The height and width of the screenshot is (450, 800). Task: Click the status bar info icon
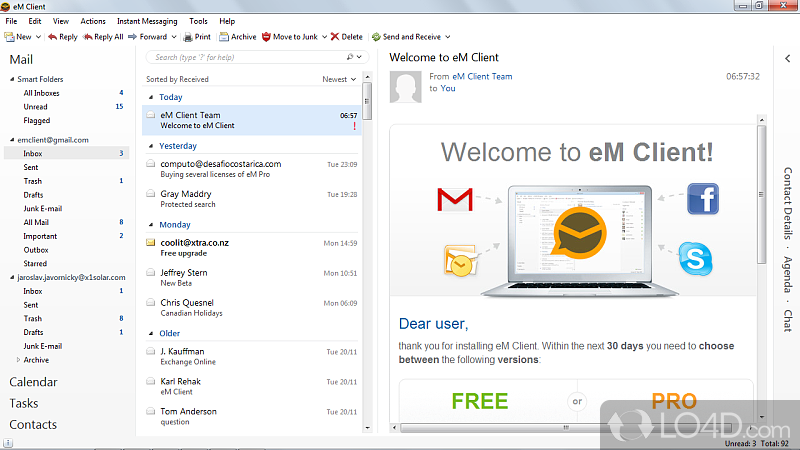[8, 443]
